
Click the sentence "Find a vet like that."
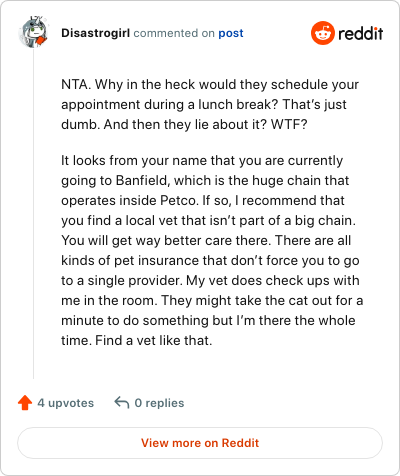click(154, 340)
